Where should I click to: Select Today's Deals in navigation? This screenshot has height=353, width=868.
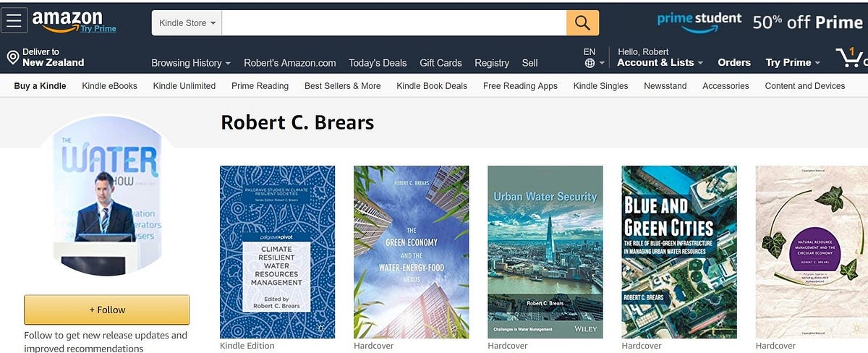(378, 63)
